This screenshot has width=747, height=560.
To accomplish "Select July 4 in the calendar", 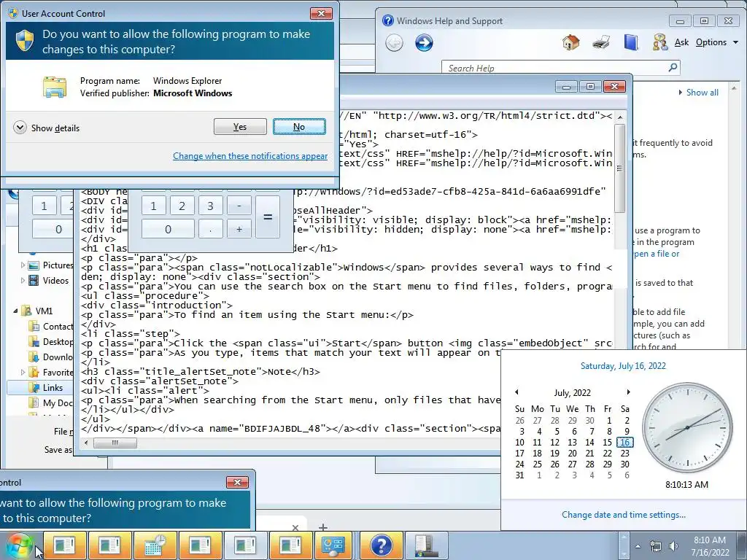I will coord(539,432).
